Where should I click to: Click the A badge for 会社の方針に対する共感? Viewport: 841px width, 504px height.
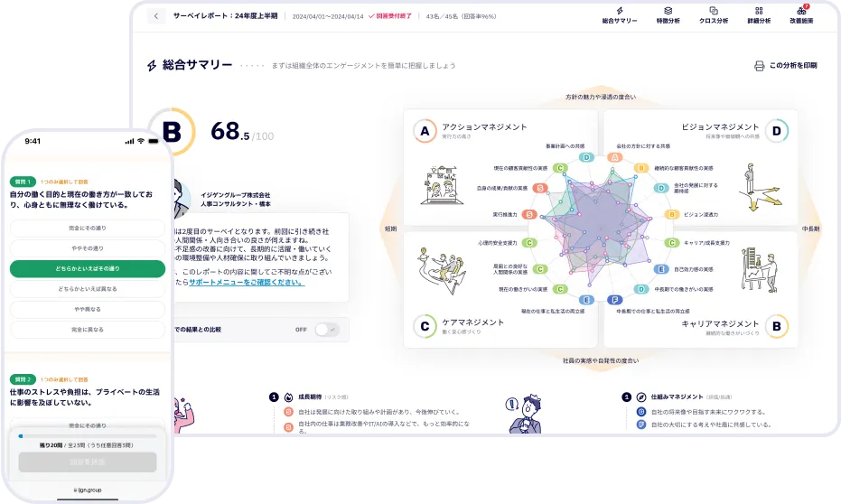(614, 157)
